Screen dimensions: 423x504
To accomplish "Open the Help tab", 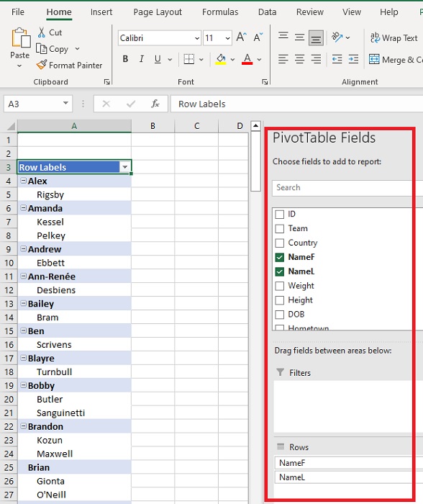I will (389, 12).
